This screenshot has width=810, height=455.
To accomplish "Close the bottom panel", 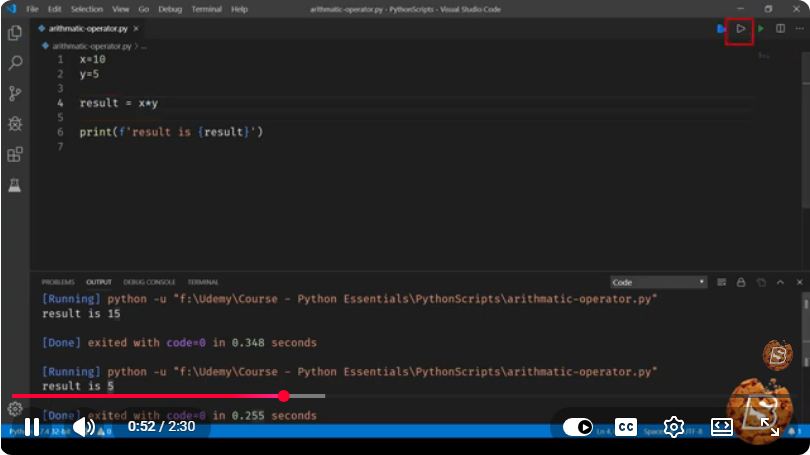I will [799, 282].
